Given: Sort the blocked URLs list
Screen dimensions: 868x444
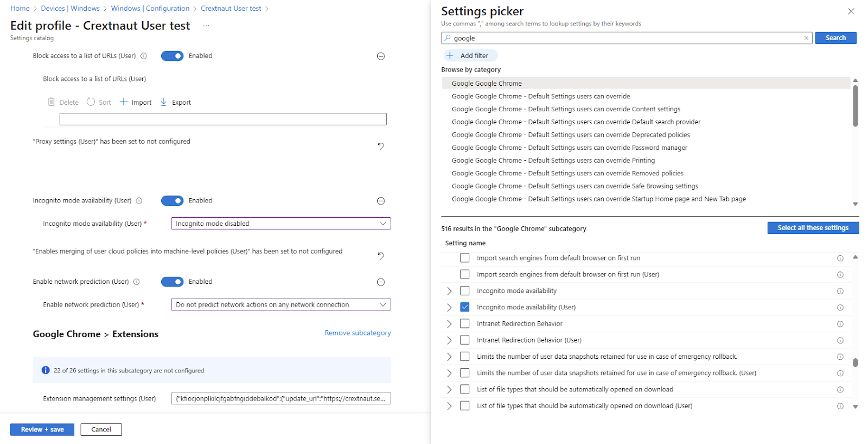Looking at the screenshot, I should [99, 102].
